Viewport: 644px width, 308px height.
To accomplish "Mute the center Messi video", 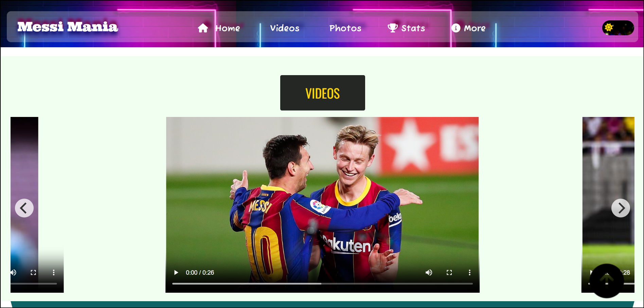I will click(x=429, y=273).
